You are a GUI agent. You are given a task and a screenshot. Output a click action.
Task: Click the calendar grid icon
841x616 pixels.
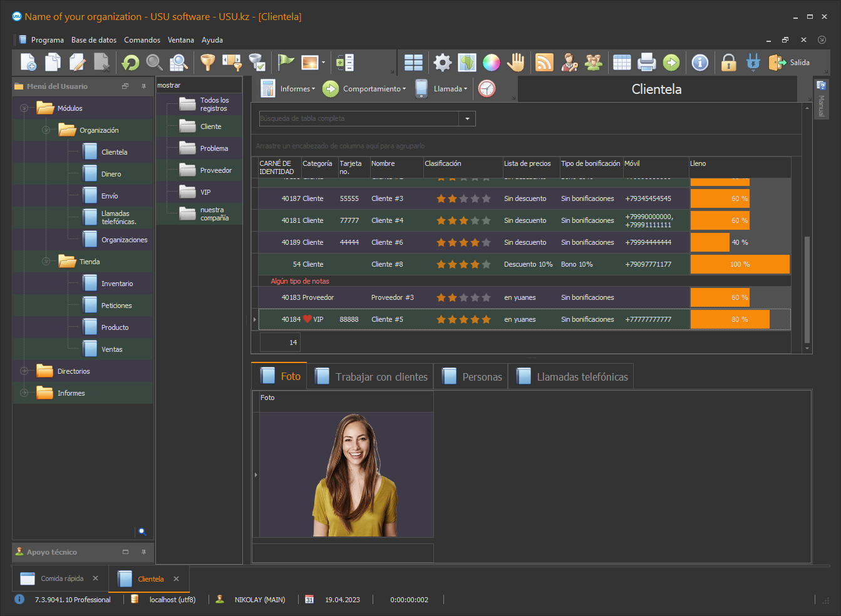622,63
